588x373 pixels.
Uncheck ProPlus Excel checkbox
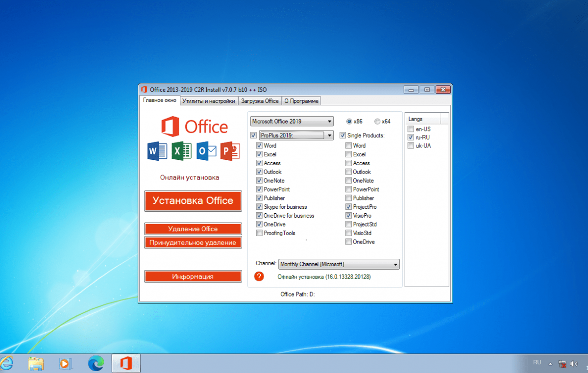tap(259, 154)
